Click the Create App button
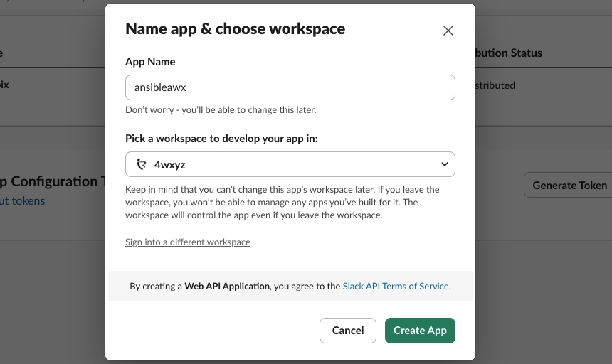The height and width of the screenshot is (364, 612). [x=420, y=331]
